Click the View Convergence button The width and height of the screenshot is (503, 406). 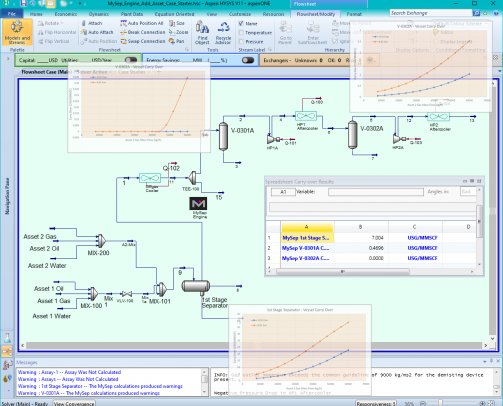pyautogui.click(x=74, y=403)
